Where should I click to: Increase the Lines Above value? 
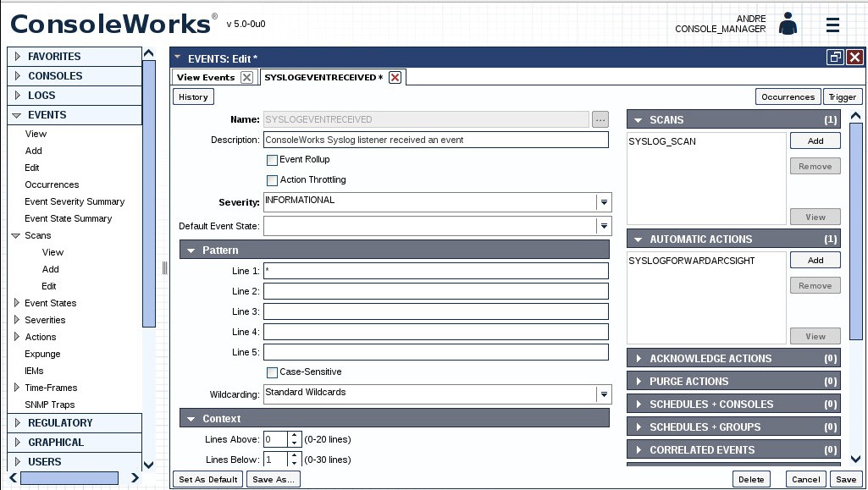coord(295,435)
